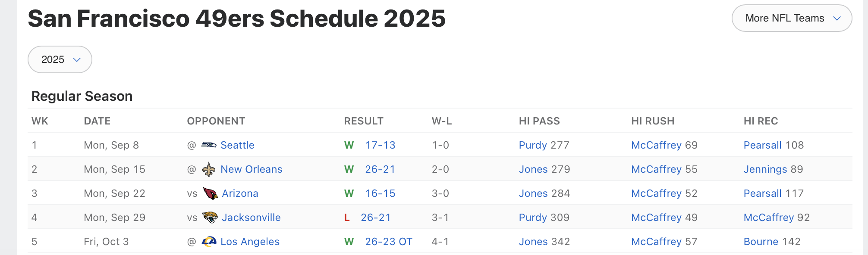Screen dimensions: 868x255
Task: Open McCaffrey receiving leader in week 4
Action: [x=769, y=218]
